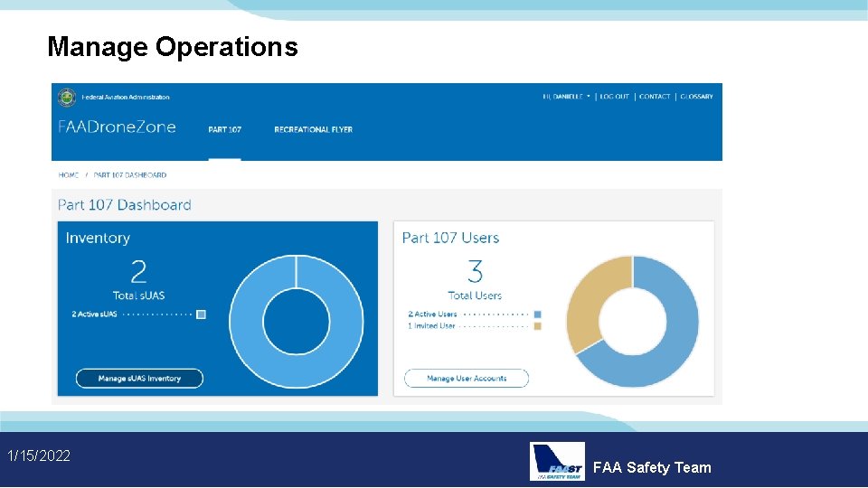Image resolution: width=868 pixels, height=488 pixels.
Task: Click the '1 Invited User' legend label
Action: click(x=431, y=326)
